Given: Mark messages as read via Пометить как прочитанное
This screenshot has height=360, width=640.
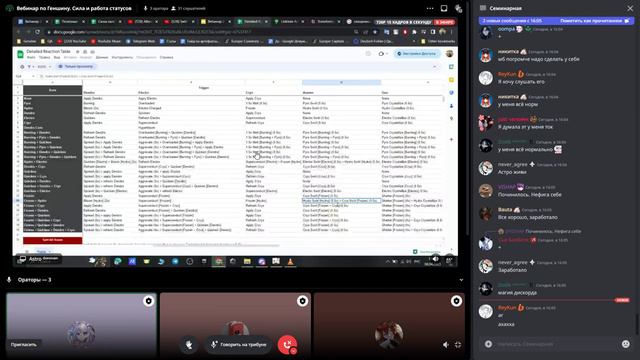Looking at the screenshot, I should click(x=595, y=21).
